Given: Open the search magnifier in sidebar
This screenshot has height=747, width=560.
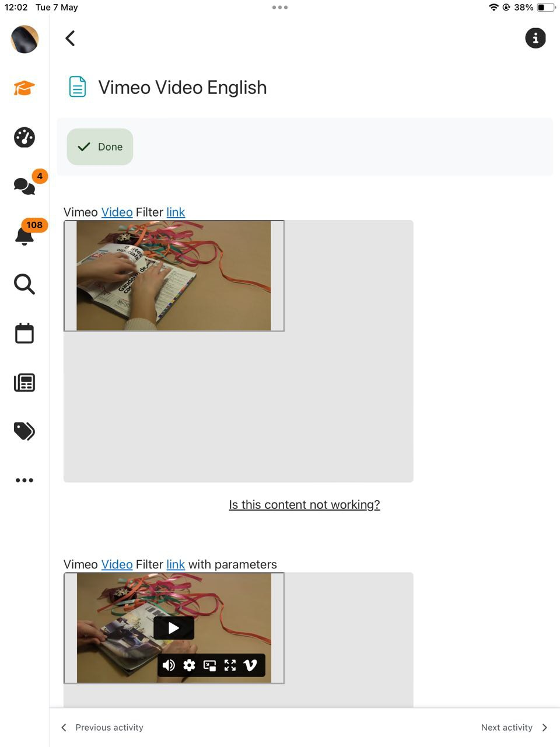Looking at the screenshot, I should click(x=24, y=284).
